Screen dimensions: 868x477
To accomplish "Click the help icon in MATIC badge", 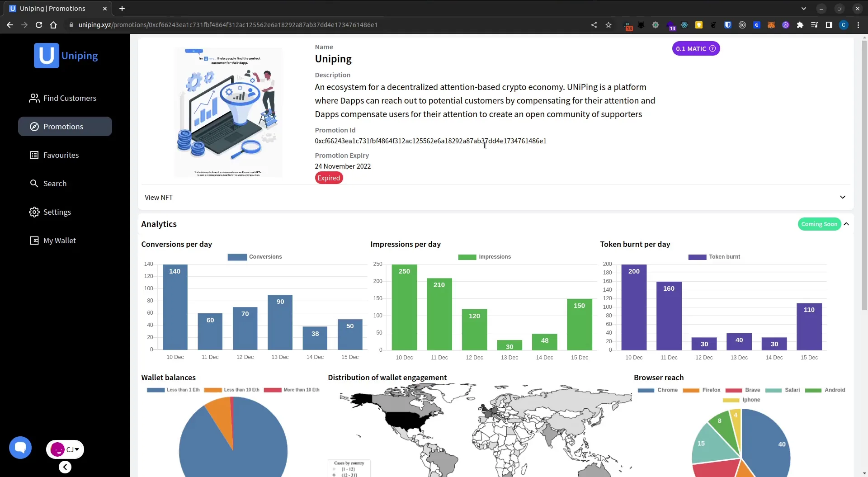I will coord(712,48).
